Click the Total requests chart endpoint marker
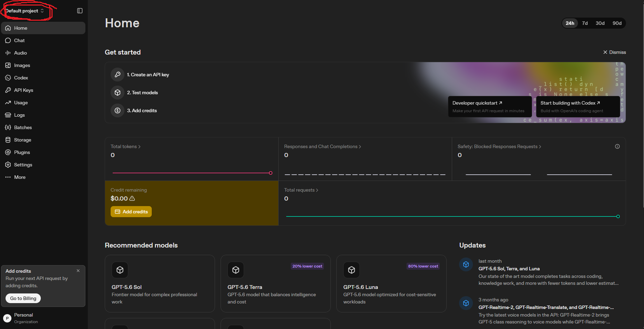This screenshot has width=644, height=329. tap(618, 216)
